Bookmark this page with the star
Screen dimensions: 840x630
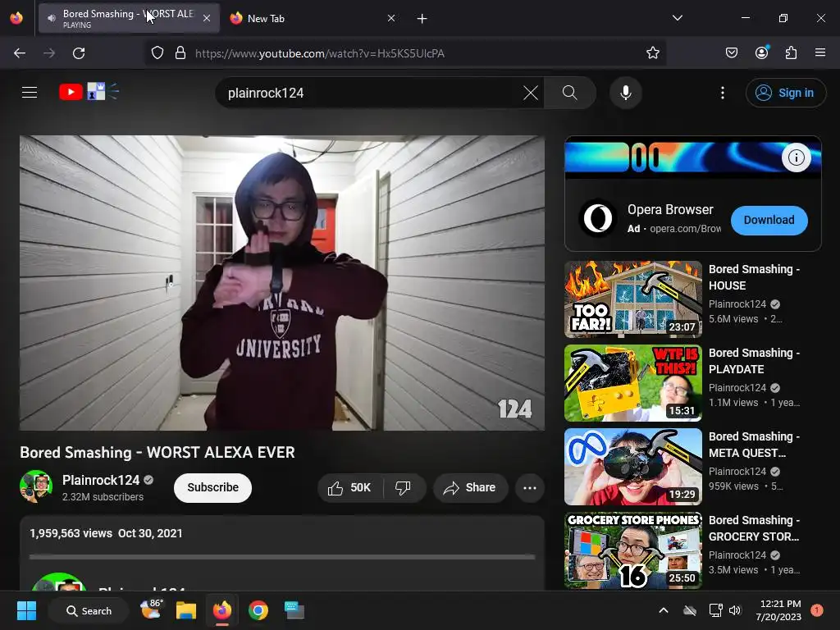(x=652, y=53)
